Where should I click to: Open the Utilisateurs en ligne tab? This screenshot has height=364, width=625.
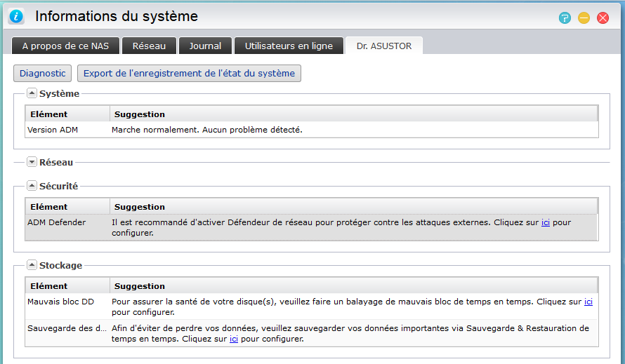[289, 46]
